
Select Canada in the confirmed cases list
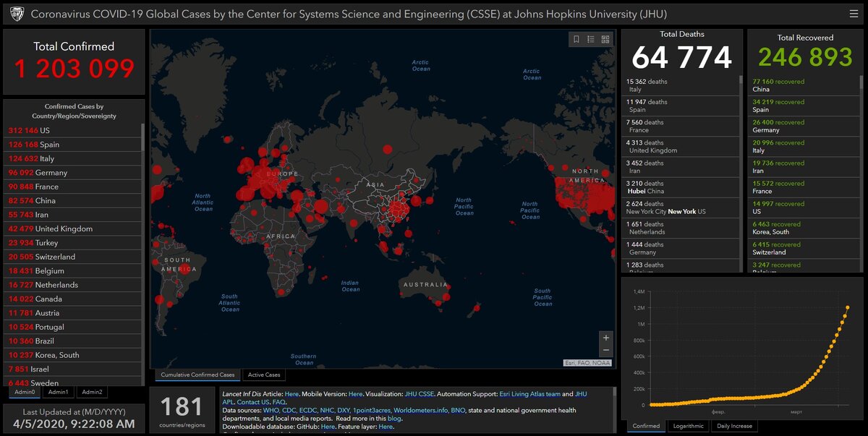pyautogui.click(x=72, y=299)
